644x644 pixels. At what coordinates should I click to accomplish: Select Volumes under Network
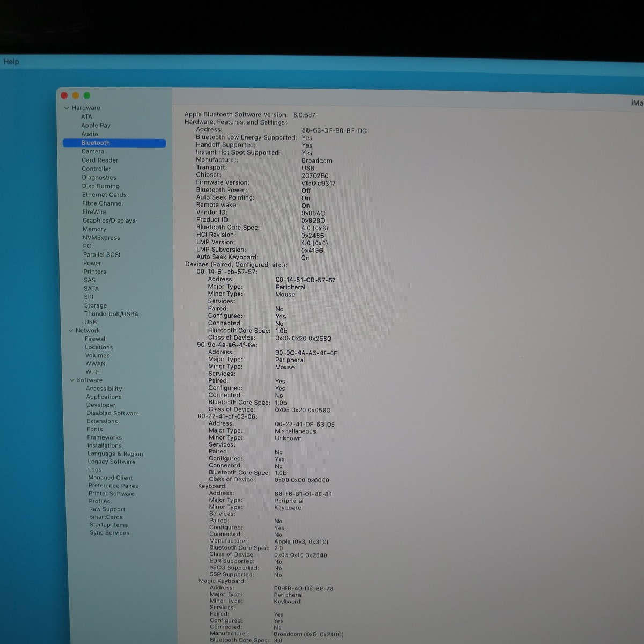pyautogui.click(x=98, y=355)
